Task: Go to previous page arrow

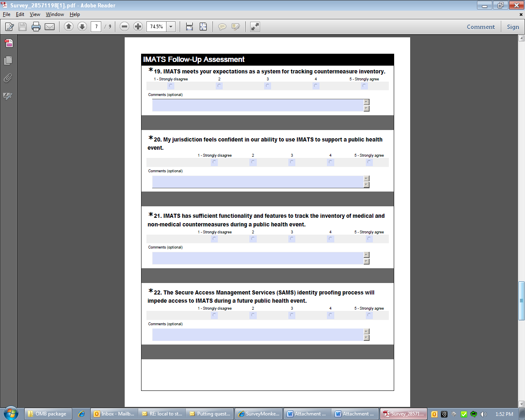Action: [68, 27]
